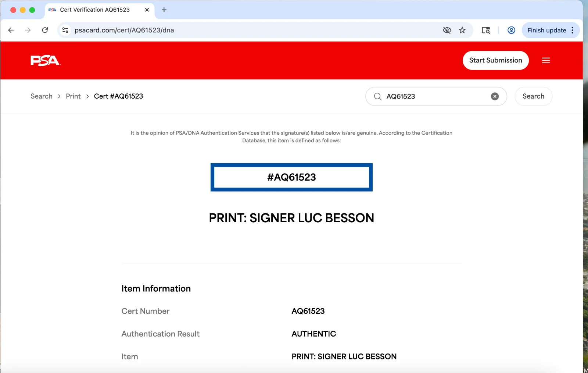Bookmark this page with the star icon
Image resolution: width=588 pixels, height=373 pixels.
(x=462, y=30)
